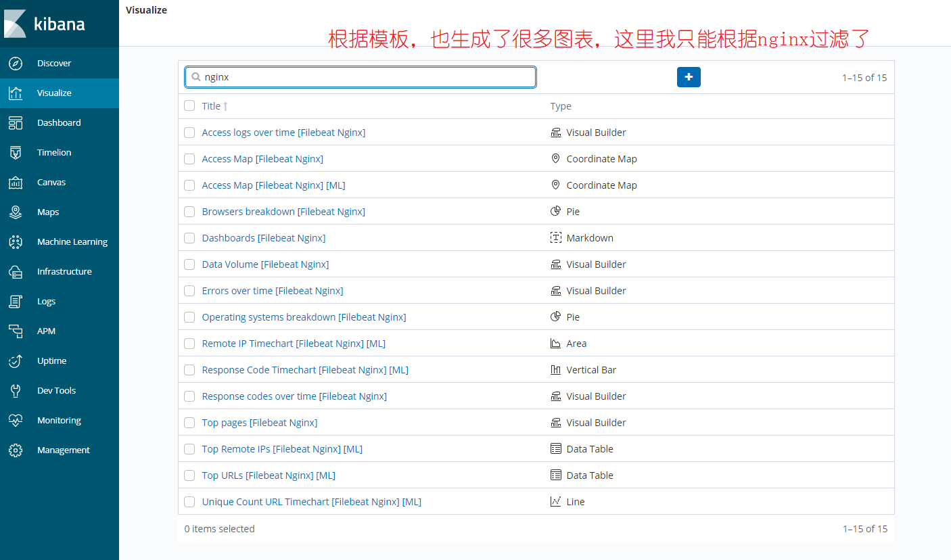The height and width of the screenshot is (560, 951).
Task: Click the Monitoring heartbeat icon
Action: [x=16, y=420]
